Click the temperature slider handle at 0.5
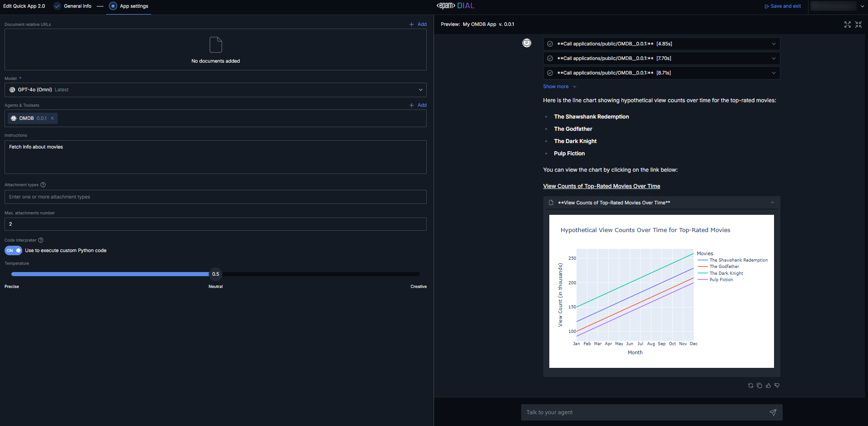The width and height of the screenshot is (868, 426). pyautogui.click(x=216, y=274)
